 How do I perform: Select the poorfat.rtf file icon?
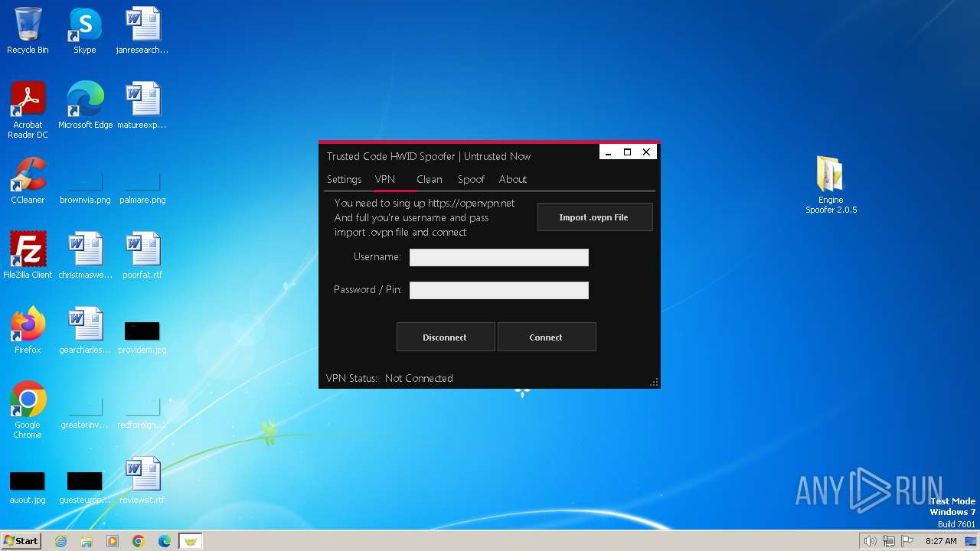(142, 256)
